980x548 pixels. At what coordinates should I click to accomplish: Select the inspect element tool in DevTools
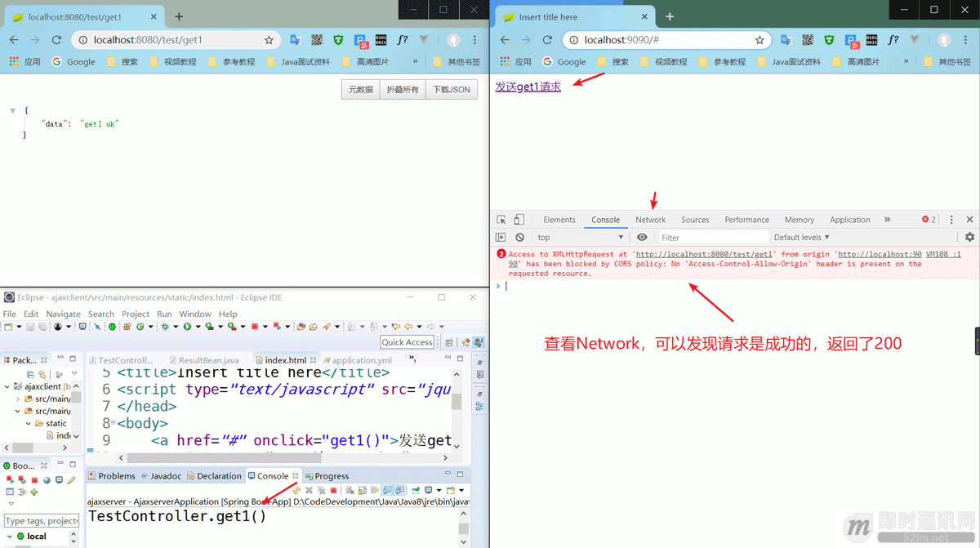pyautogui.click(x=501, y=219)
